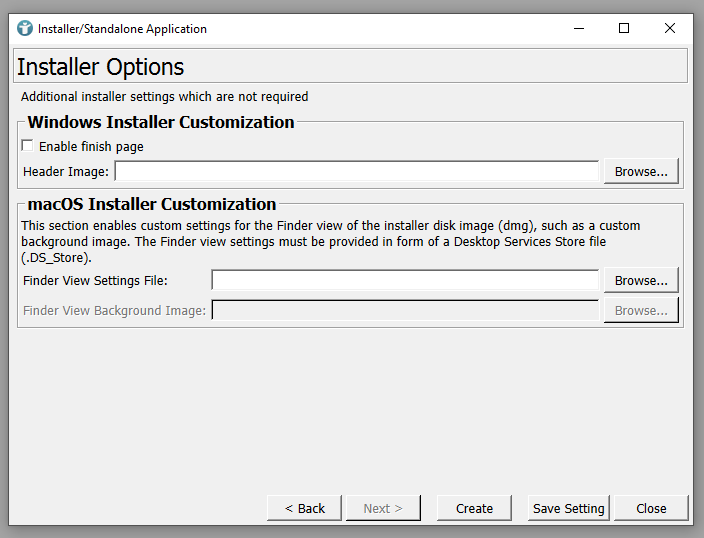Browse for the Finder View Background Image
The image size is (704, 538).
click(641, 310)
